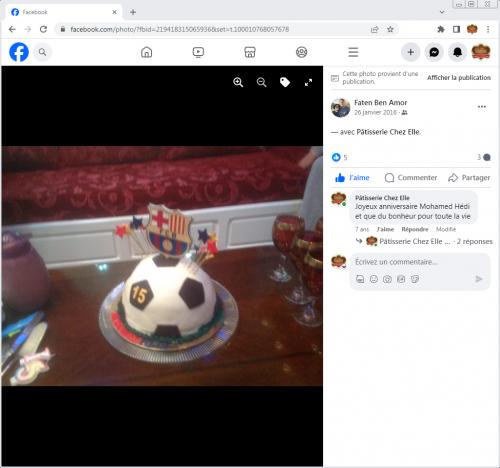Open Facebook search

42,52
